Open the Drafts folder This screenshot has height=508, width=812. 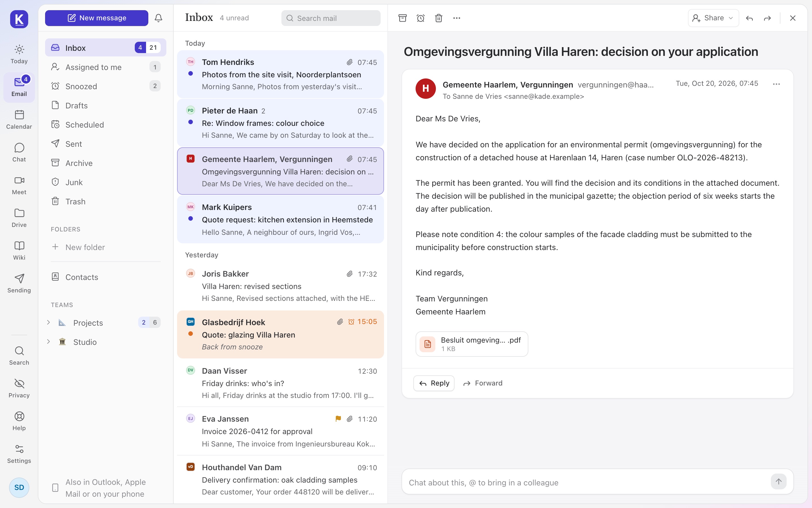point(106,105)
